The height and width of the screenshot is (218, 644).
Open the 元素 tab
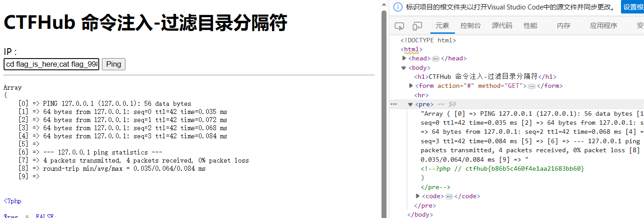442,26
